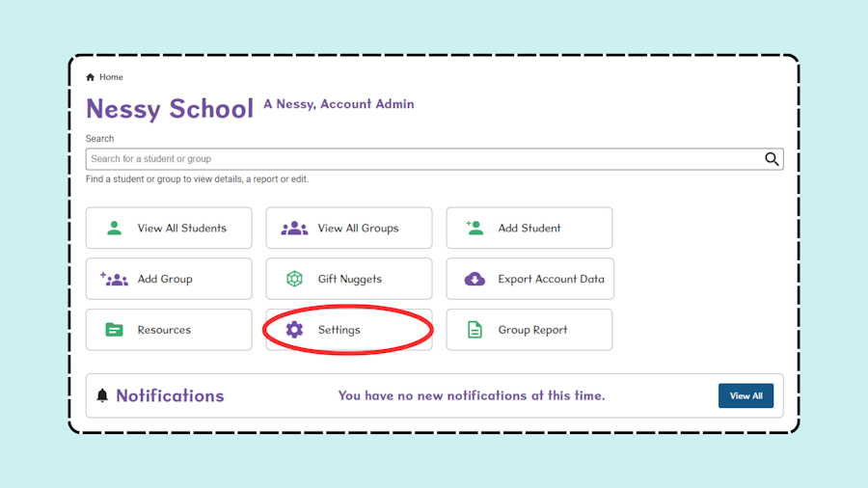Select the Export Account Data label
This screenshot has width=868, height=488.
tap(551, 279)
